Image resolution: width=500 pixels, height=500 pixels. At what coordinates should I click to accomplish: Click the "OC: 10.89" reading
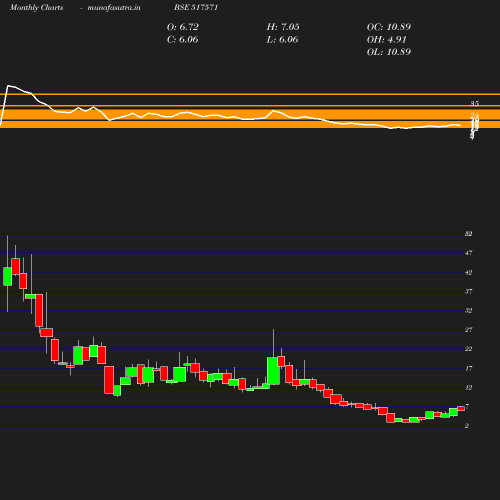point(389,27)
